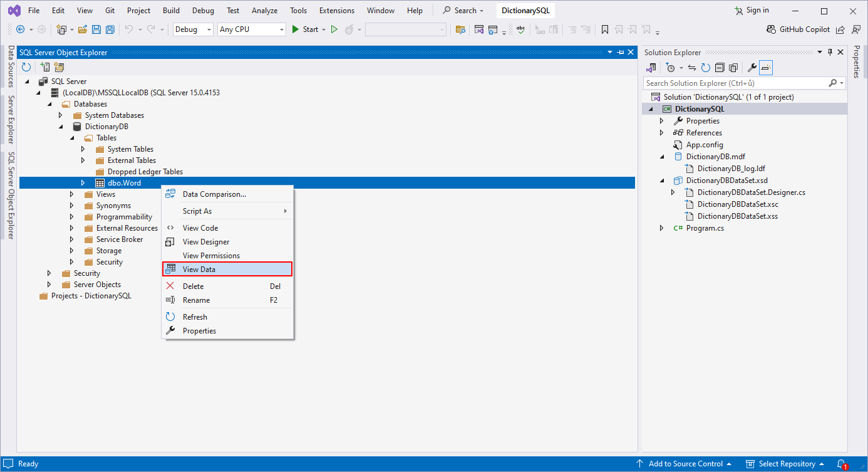Screen dimensions: 868x472
Task: Click the Collapse All icon in Solution Explorer
Action: pos(719,67)
